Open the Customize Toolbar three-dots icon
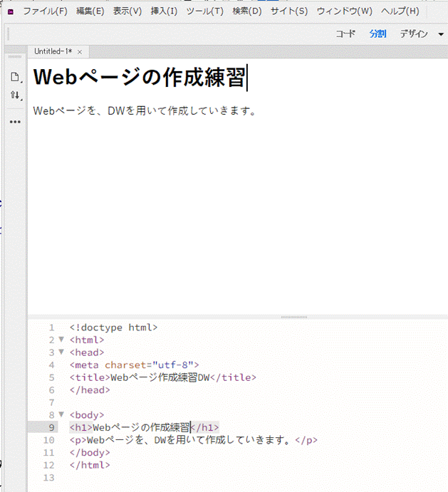 tap(15, 122)
